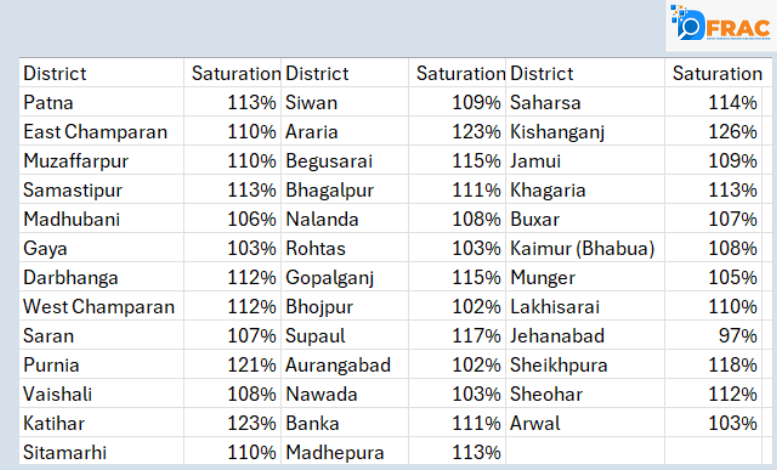Click the DFRAC logo
The width and height of the screenshot is (777, 470).
pyautogui.click(x=722, y=26)
